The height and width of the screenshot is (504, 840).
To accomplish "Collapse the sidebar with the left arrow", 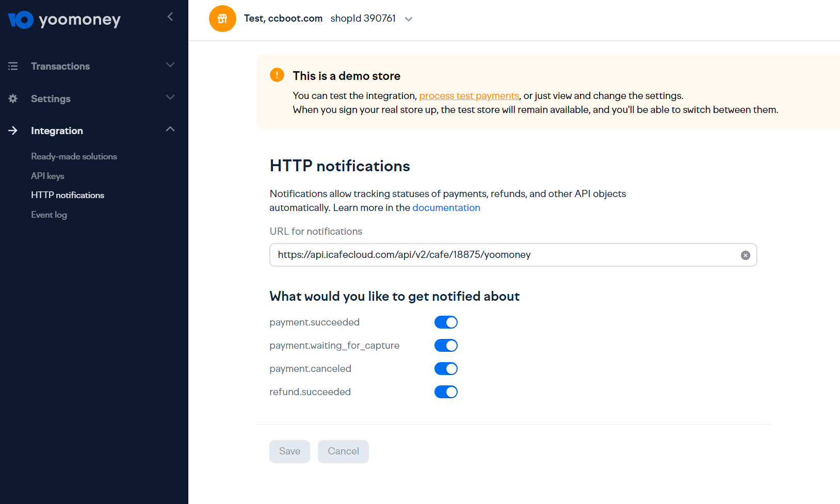I will [x=170, y=17].
